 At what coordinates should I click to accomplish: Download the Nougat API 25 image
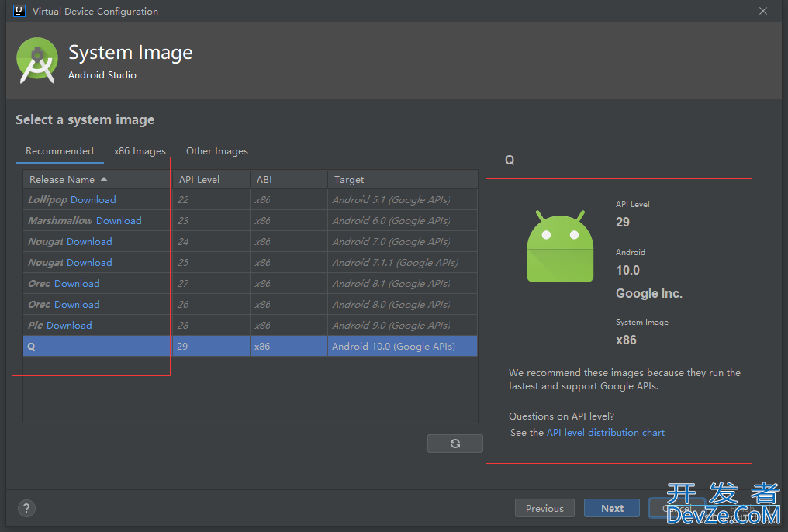click(x=89, y=263)
